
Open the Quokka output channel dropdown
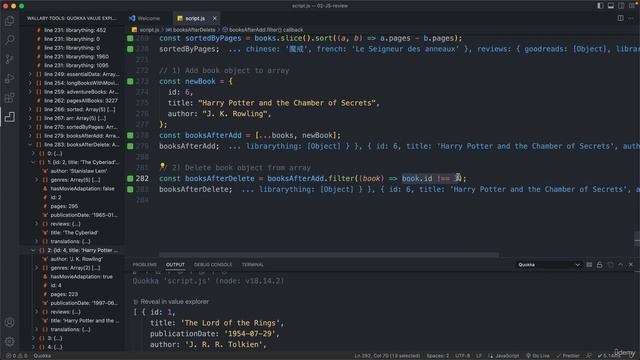549,264
